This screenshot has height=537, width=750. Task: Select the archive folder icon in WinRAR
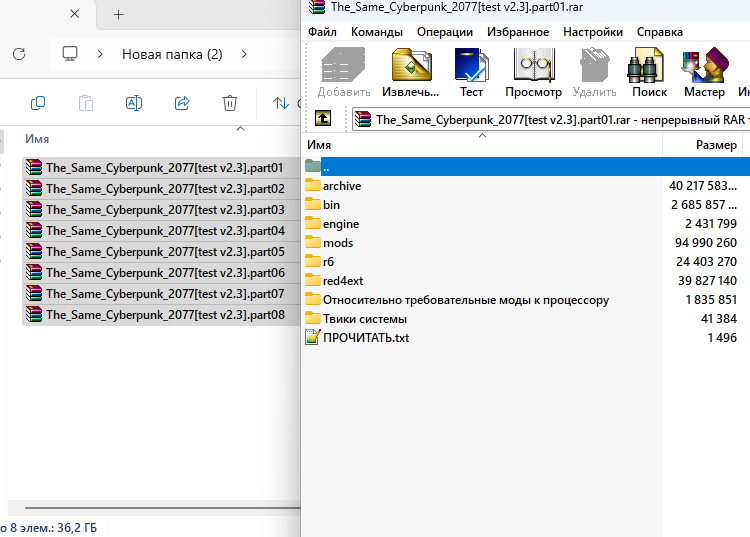pos(313,186)
